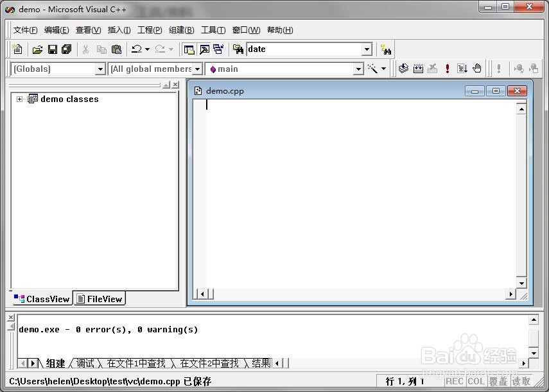Open the Find combo box dropdown arrow
The image size is (549, 392).
pyautogui.click(x=367, y=49)
